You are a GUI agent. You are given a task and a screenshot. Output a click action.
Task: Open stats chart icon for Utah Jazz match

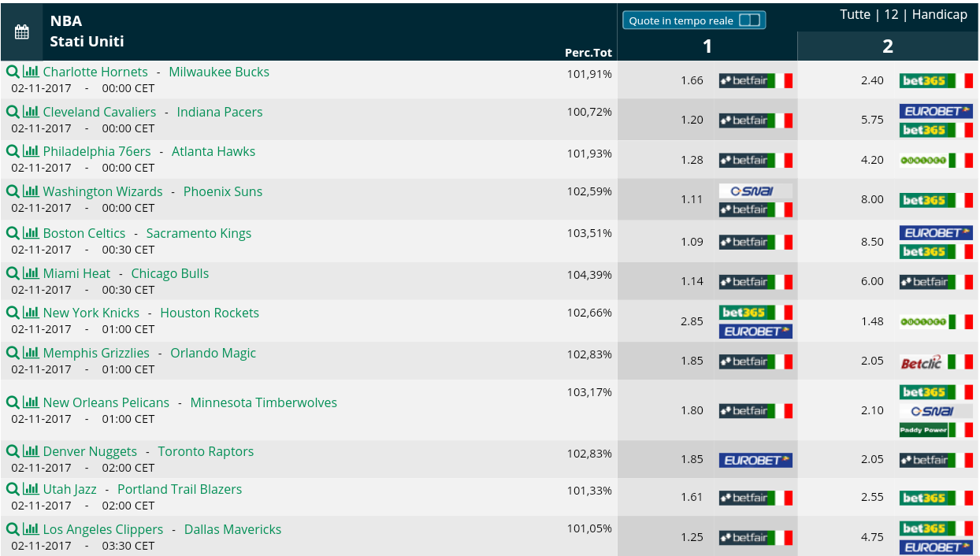[x=31, y=489]
